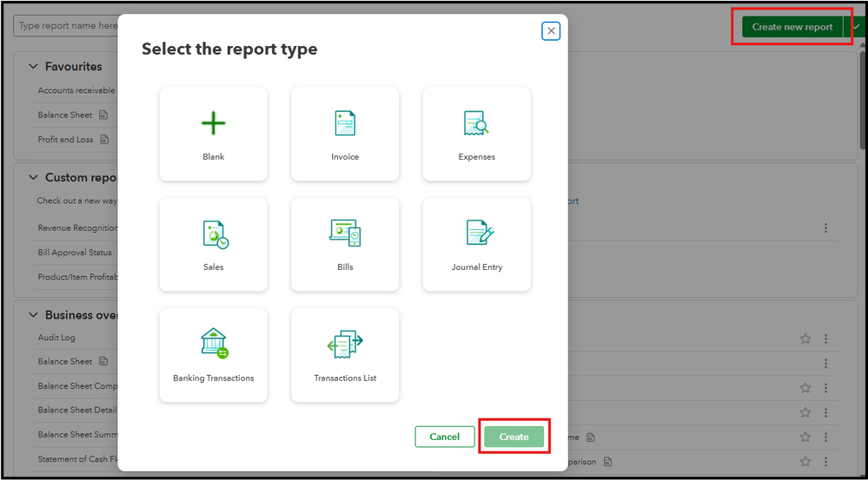Focus the report name search field
868x480 pixels.
click(x=65, y=26)
